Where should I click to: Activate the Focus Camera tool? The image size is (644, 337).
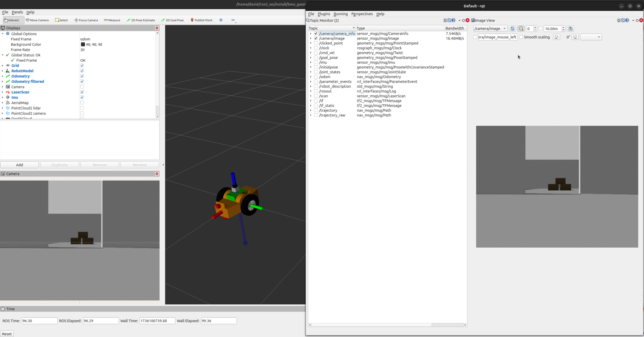[x=86, y=20]
